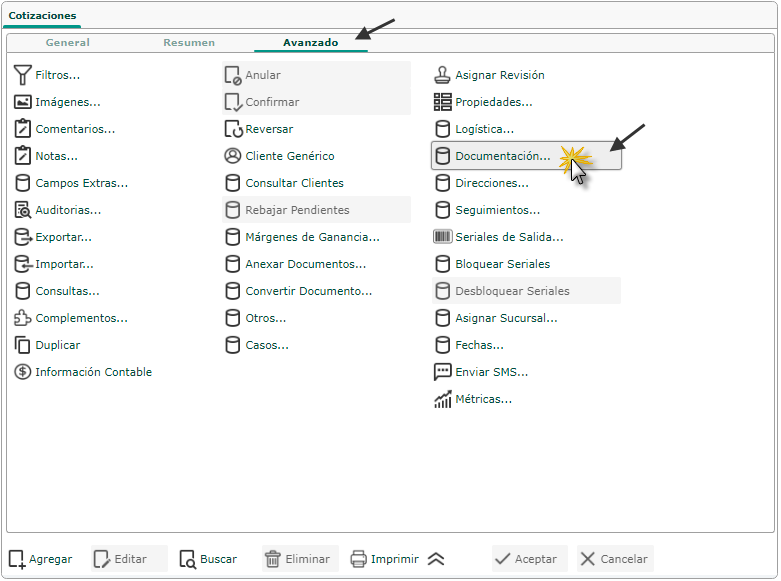
Task: Open Comentarios clipboard icon
Action: [22, 129]
